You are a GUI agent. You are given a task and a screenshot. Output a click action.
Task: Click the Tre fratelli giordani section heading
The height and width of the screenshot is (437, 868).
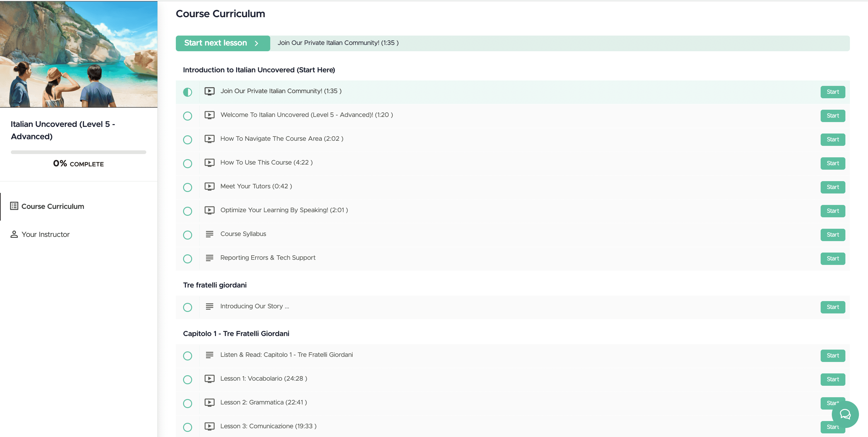(x=215, y=285)
